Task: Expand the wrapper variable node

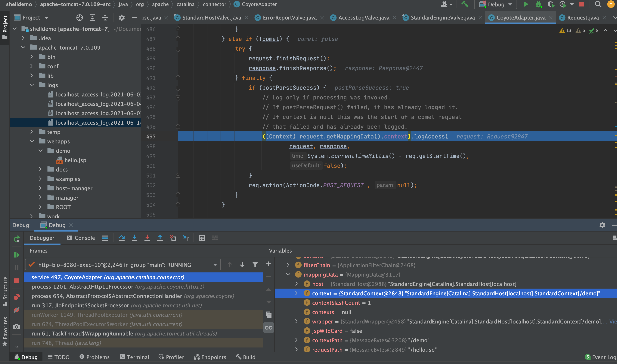Action: (296, 321)
